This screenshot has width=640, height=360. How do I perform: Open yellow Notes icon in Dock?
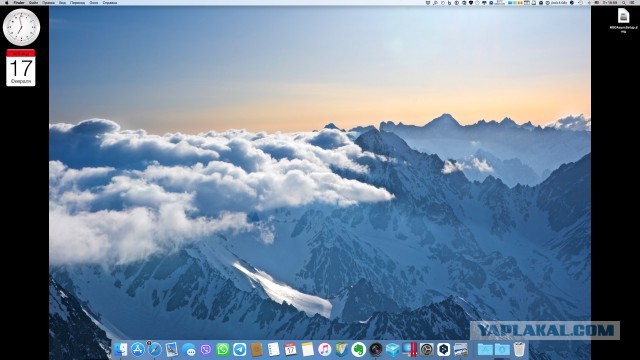tap(308, 349)
